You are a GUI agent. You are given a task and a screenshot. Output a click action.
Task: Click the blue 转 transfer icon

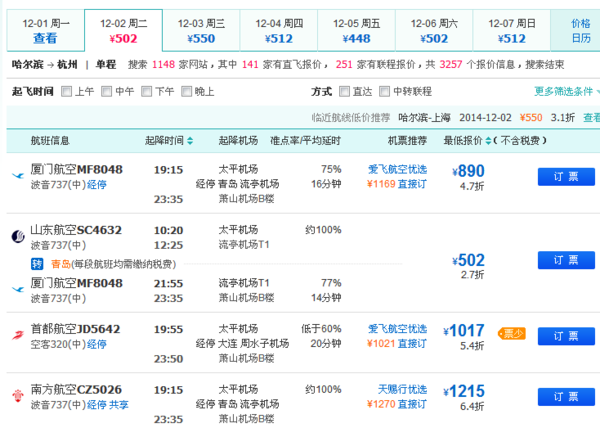pyautogui.click(x=37, y=264)
